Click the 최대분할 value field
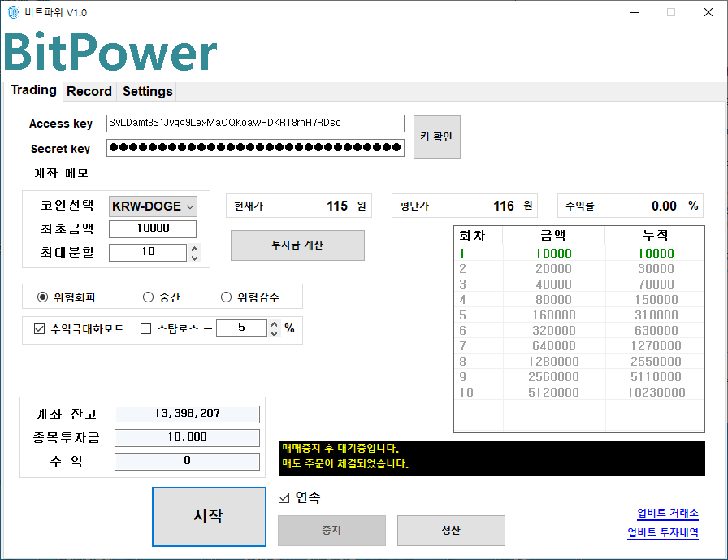Viewport: 728px width, 560px height. tap(148, 252)
